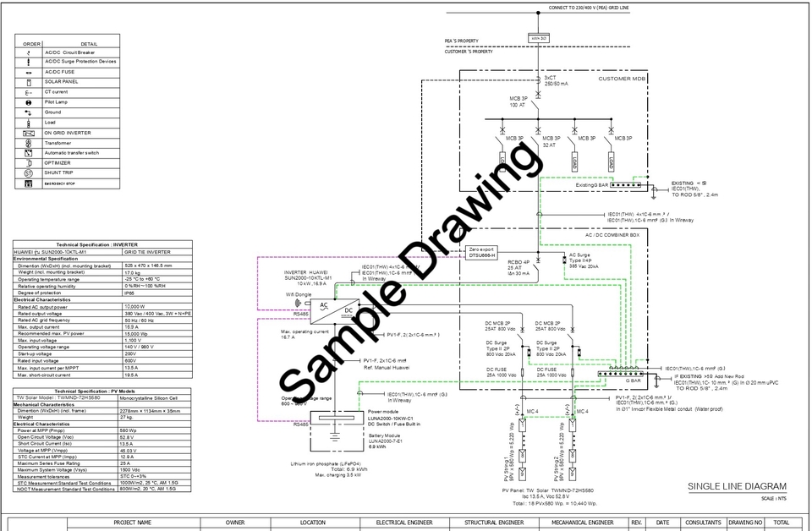Select the PEA 'S PROPERTY label
812x531 pixels.
click(x=462, y=41)
